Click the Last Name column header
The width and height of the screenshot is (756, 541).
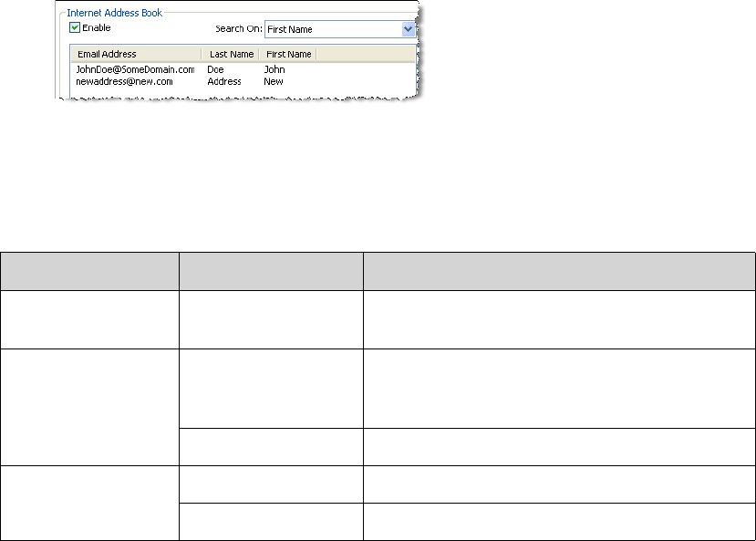coord(231,54)
